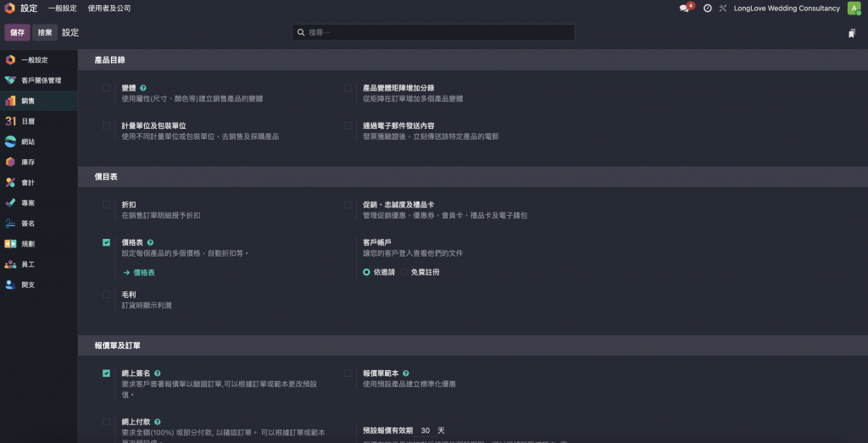Enable the 報價單範本 checkbox

click(347, 374)
